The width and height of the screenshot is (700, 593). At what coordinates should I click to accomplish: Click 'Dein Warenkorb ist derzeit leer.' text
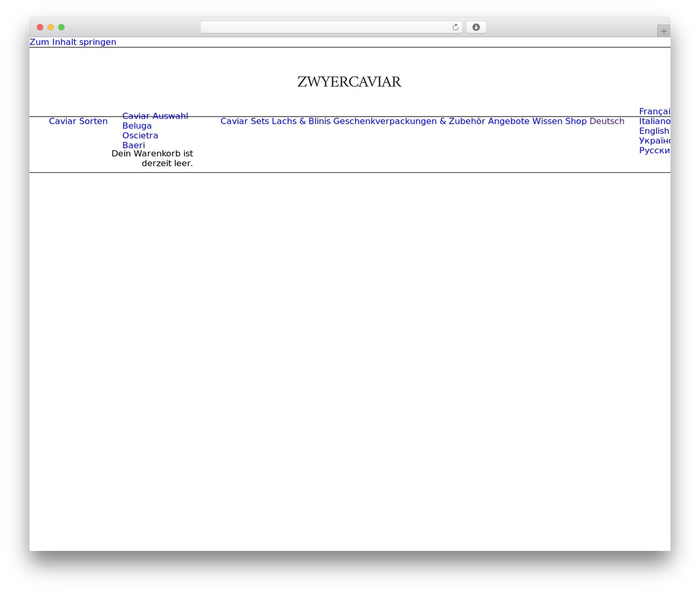153,158
